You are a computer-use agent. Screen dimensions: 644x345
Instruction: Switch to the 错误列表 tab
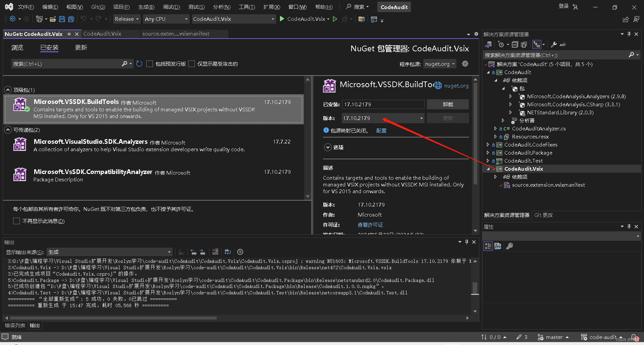point(15,325)
